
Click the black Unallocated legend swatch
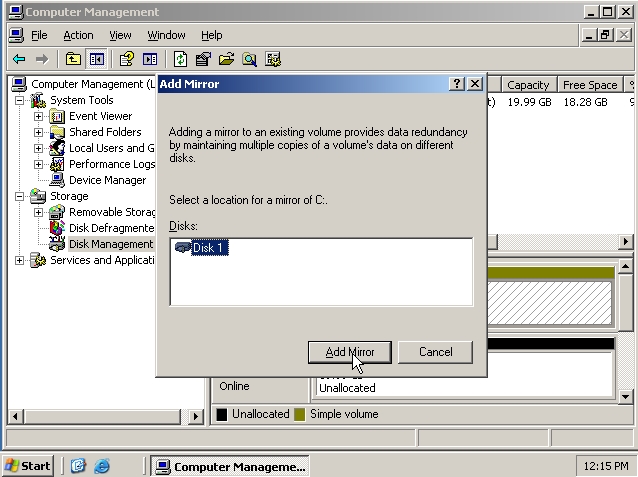pos(222,414)
